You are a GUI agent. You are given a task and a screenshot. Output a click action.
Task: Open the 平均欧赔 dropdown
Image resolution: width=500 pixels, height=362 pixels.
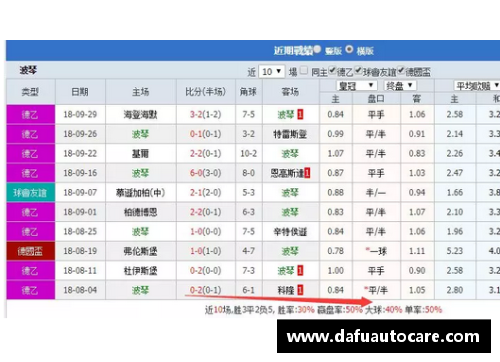[x=477, y=86]
